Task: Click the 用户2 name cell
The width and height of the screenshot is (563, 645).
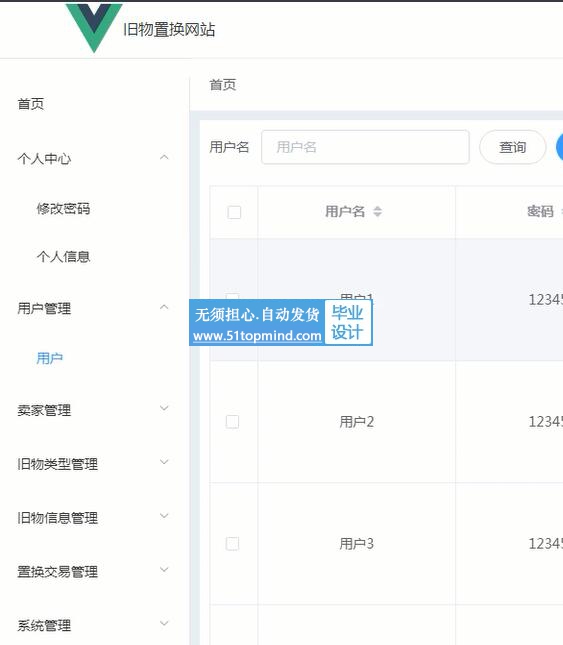Action: [x=357, y=422]
